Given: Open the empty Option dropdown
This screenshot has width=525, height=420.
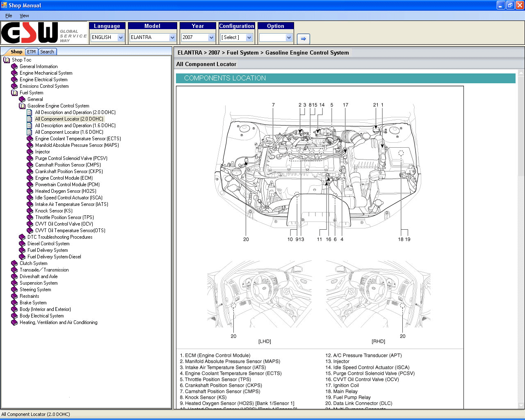Looking at the screenshot, I should [x=276, y=37].
